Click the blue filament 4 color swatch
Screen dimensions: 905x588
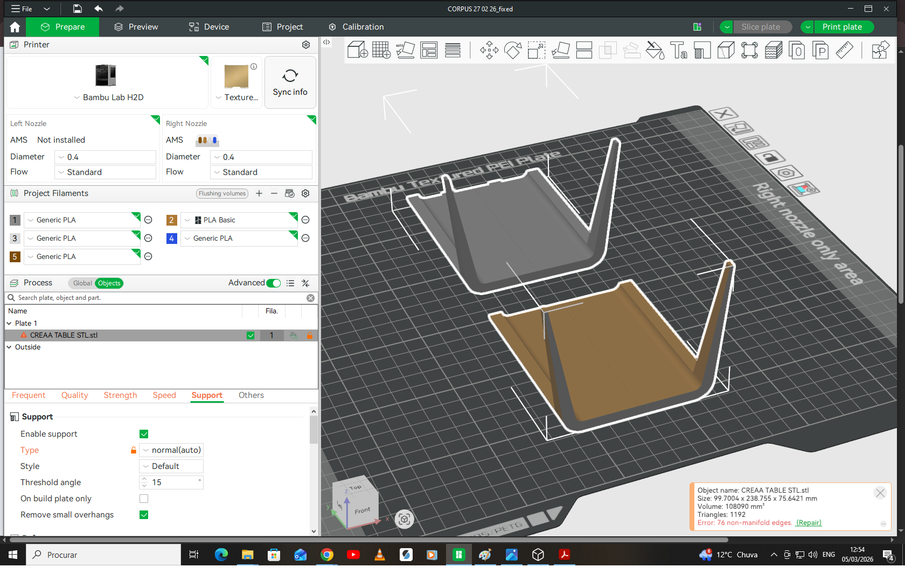[x=171, y=239]
